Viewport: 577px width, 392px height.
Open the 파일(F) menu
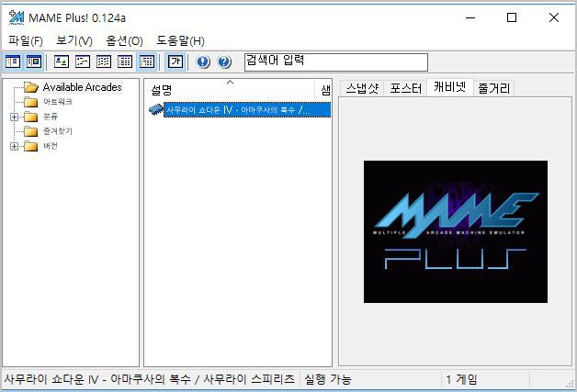pos(26,40)
